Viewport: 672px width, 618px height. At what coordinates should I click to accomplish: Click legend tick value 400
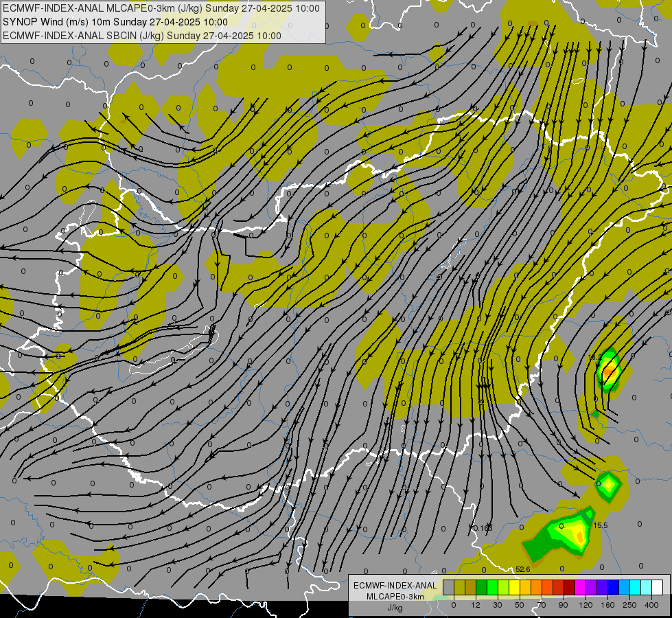click(651, 605)
